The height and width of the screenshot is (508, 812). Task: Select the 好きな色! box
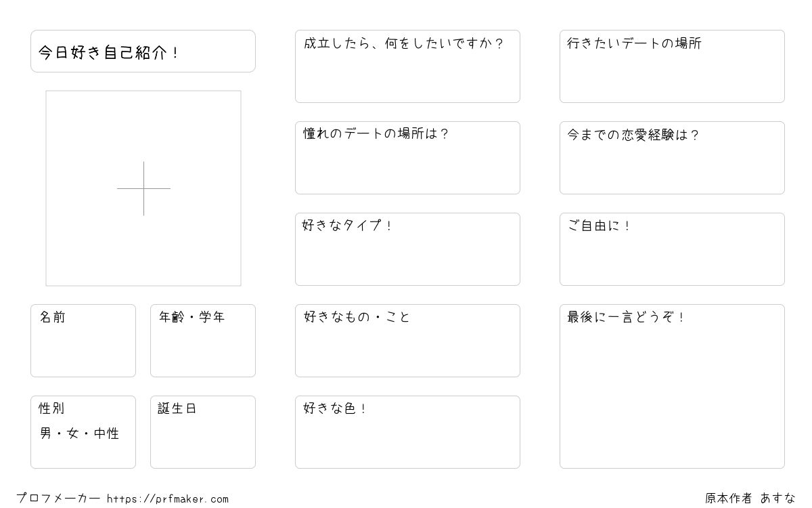pos(407,432)
